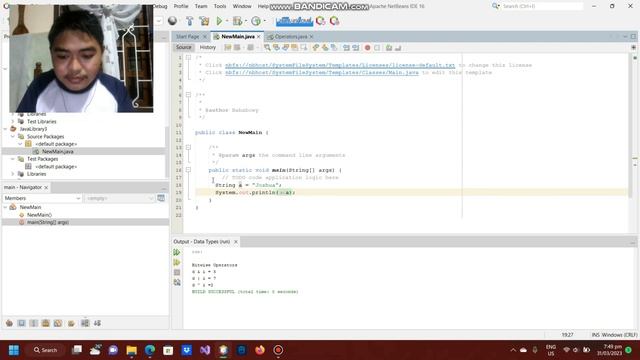640x360 pixels.
Task: Toggle Show Static Members filter in Navigator
Action: point(33,323)
